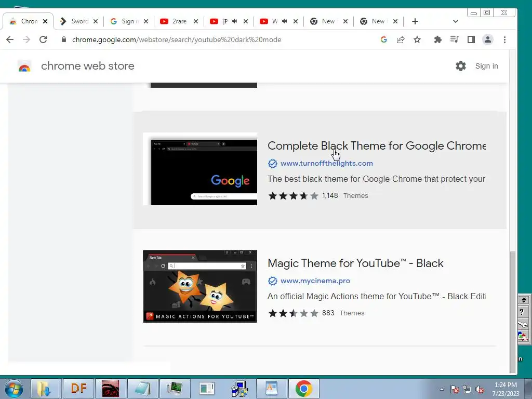The width and height of the screenshot is (532, 399).
Task: Click the muted volume tray icon
Action: pos(480,390)
